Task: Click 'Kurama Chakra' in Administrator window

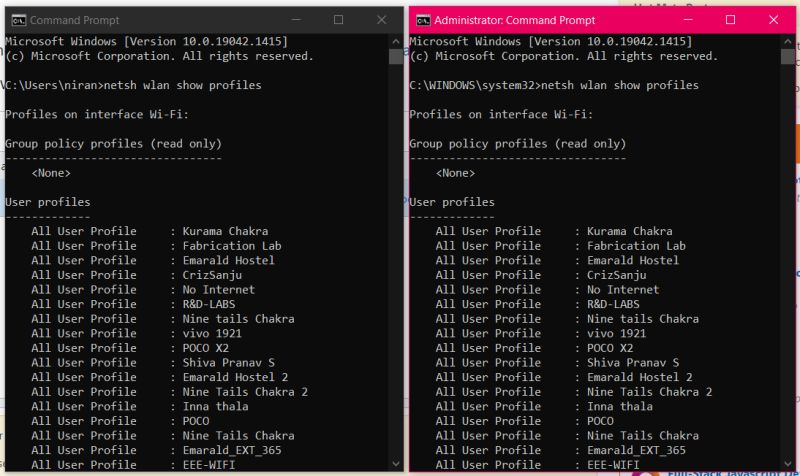Action: click(629, 231)
